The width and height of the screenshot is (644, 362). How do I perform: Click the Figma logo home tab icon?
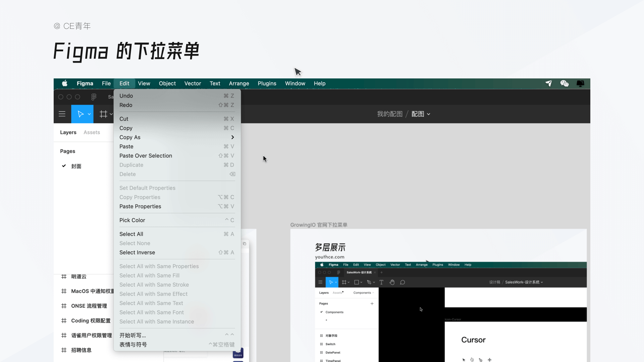pos(94,97)
